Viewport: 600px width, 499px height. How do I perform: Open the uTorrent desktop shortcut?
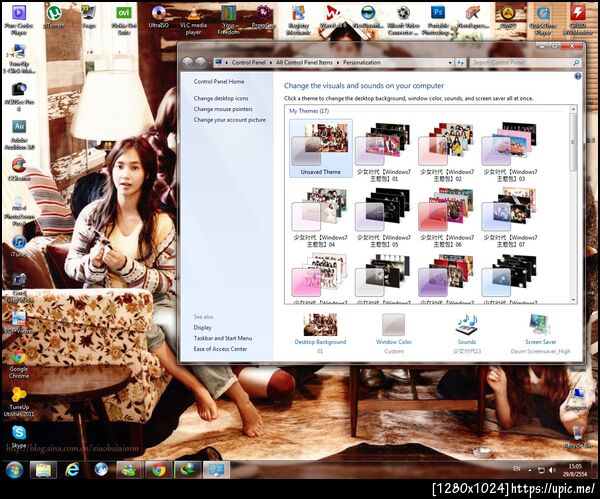[54, 18]
